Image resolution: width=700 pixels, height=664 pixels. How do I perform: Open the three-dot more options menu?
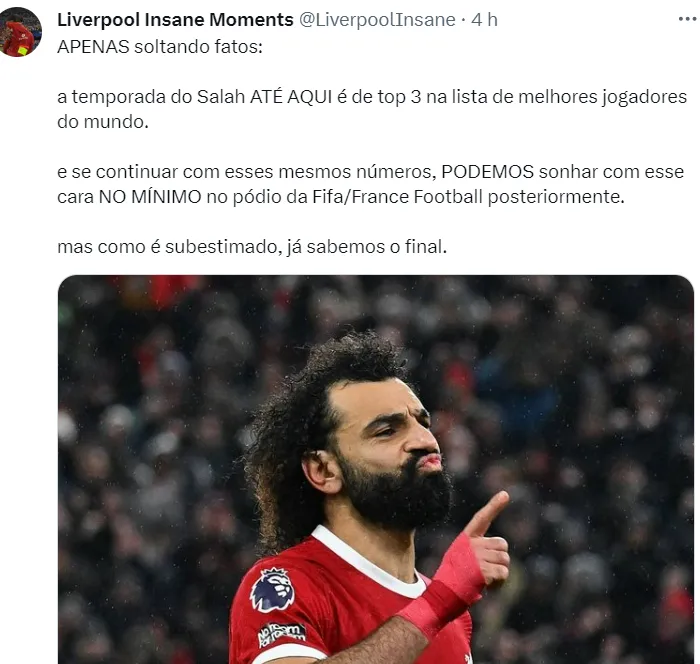(x=688, y=19)
